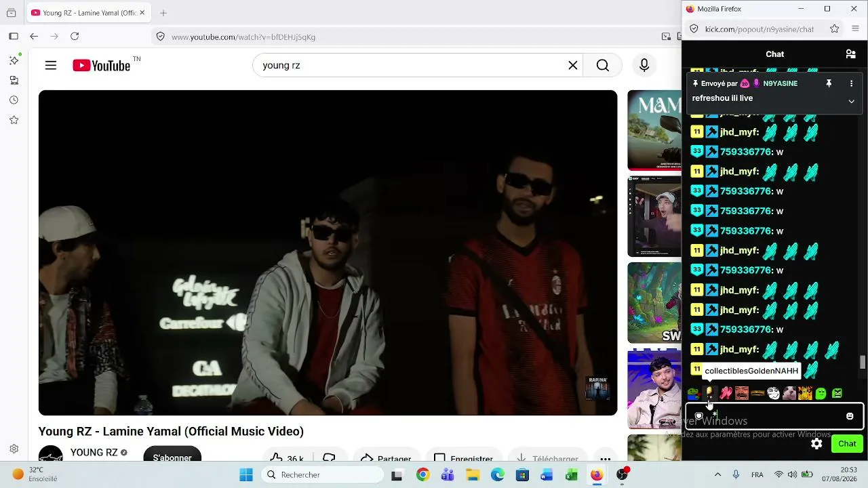
Task: Open N9YASINE profile from pinned message
Action: pos(781,83)
